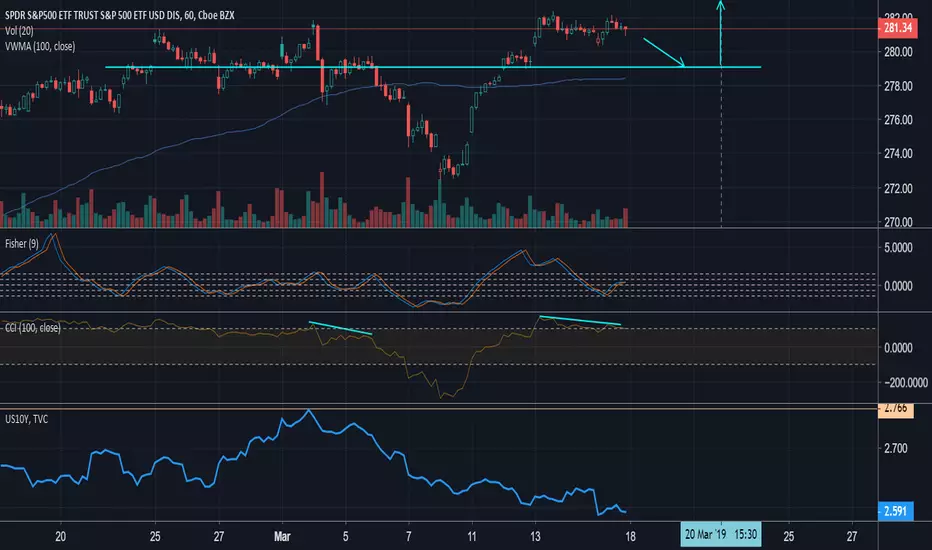Click the red 281.34 current price tag
The image size is (932, 550).
coord(897,28)
